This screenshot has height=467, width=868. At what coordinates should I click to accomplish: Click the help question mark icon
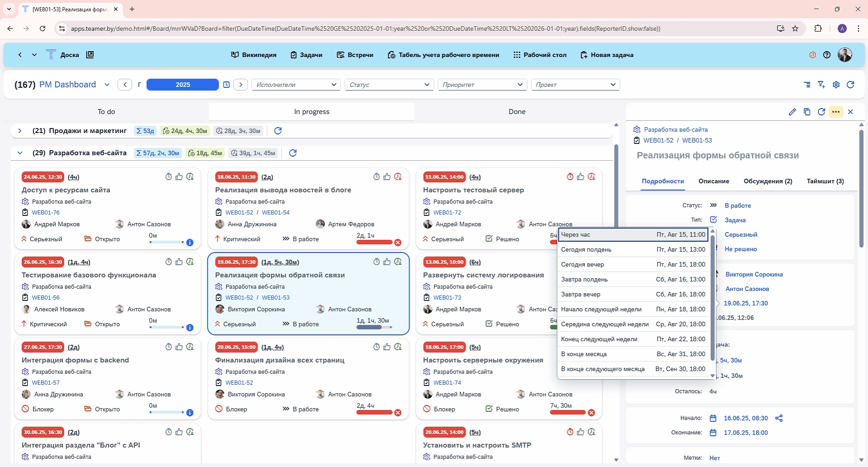[x=827, y=55]
